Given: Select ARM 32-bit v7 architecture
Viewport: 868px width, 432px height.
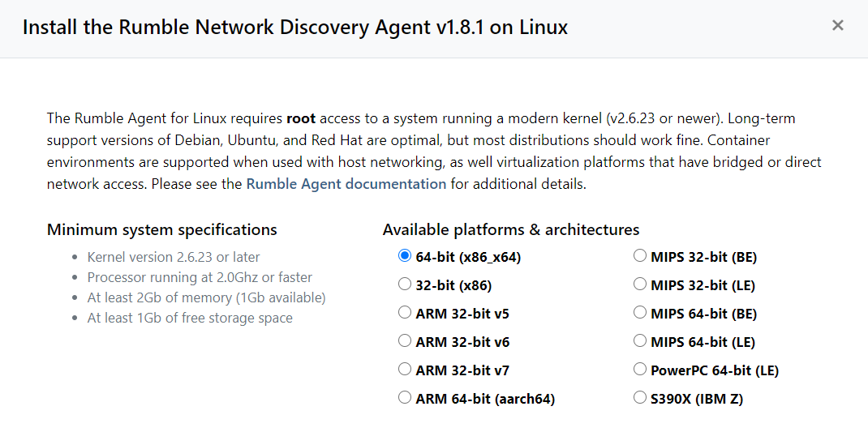Looking at the screenshot, I should [x=405, y=369].
